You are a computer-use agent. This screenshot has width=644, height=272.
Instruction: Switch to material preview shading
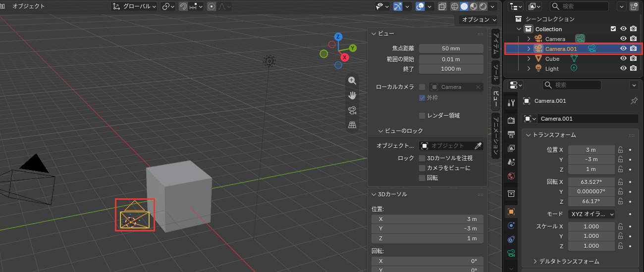(x=474, y=6)
